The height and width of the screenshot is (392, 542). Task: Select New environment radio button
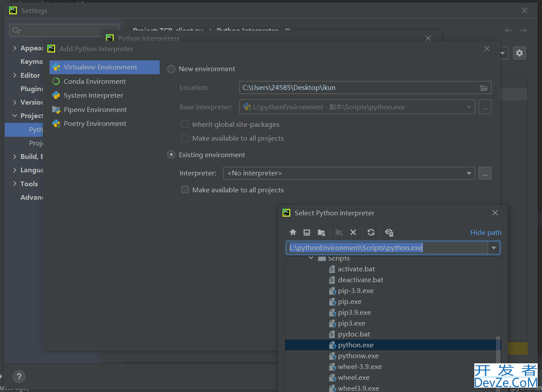pos(171,69)
